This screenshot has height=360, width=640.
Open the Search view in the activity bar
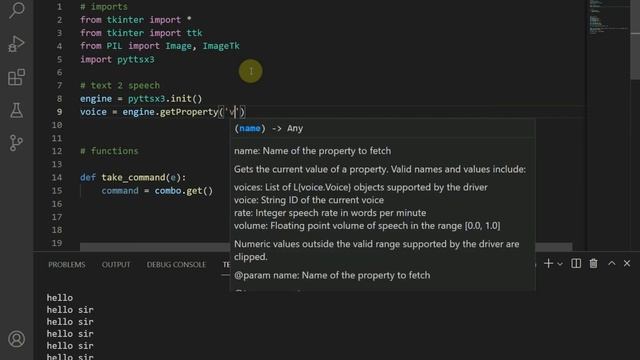pyautogui.click(x=17, y=9)
